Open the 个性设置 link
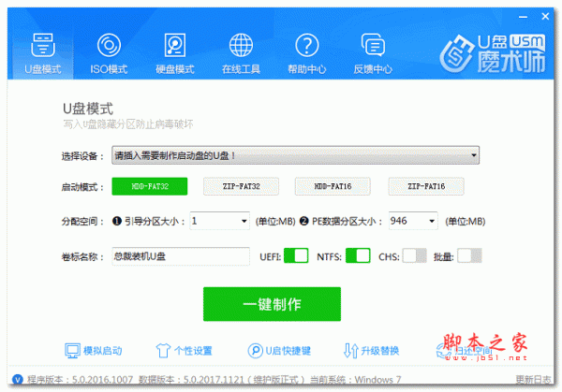Image resolution: width=562 pixels, height=392 pixels. pyautogui.click(x=193, y=351)
